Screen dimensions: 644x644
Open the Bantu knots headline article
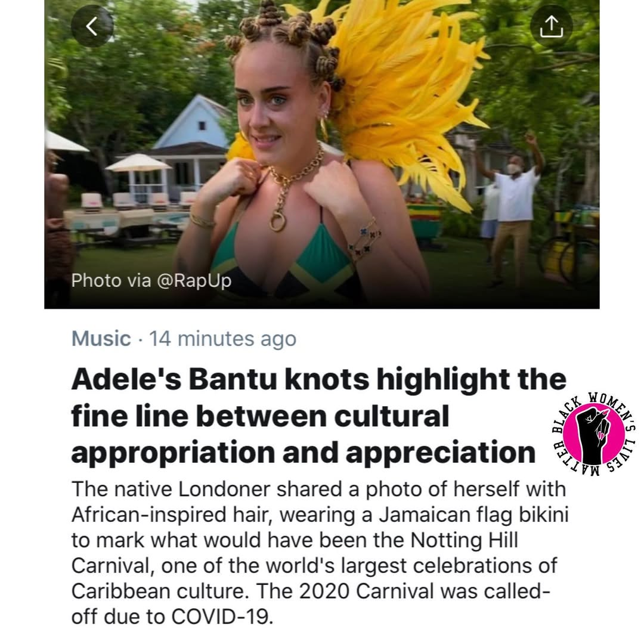[x=318, y=416]
